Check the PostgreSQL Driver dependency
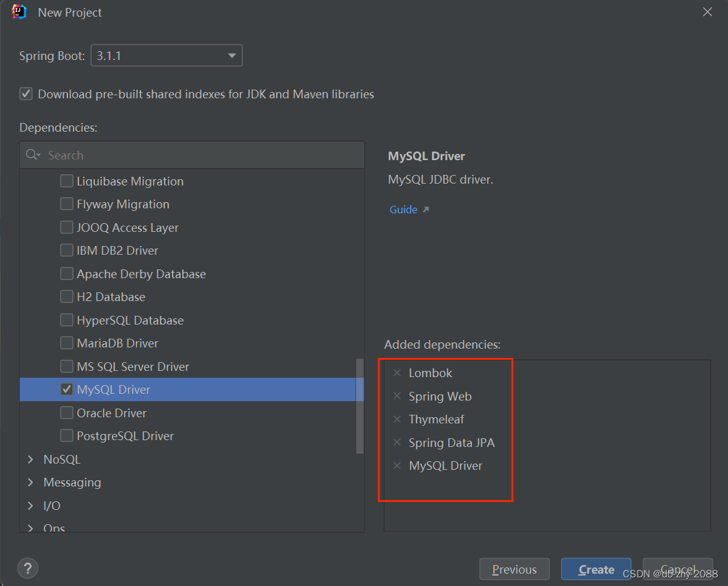Image resolution: width=728 pixels, height=586 pixels. [x=67, y=435]
